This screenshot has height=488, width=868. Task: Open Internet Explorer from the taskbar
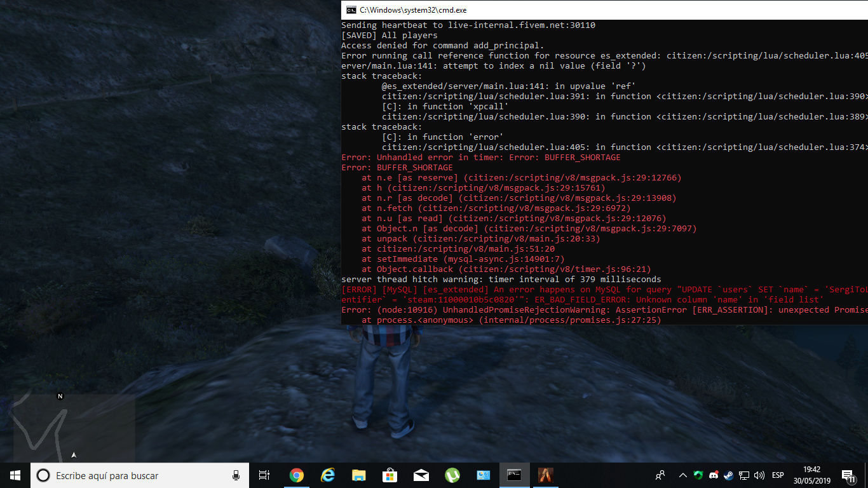[x=327, y=475]
